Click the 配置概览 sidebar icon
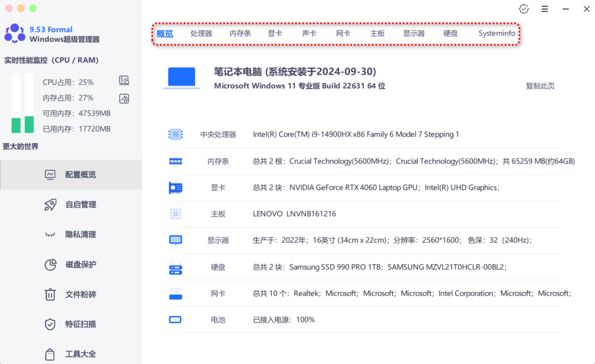 50,175
